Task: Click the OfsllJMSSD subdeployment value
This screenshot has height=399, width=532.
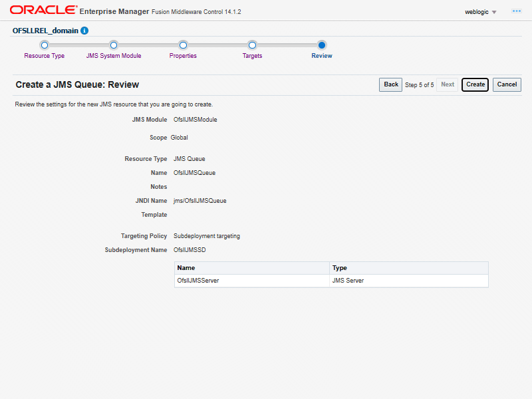Action: [190, 250]
